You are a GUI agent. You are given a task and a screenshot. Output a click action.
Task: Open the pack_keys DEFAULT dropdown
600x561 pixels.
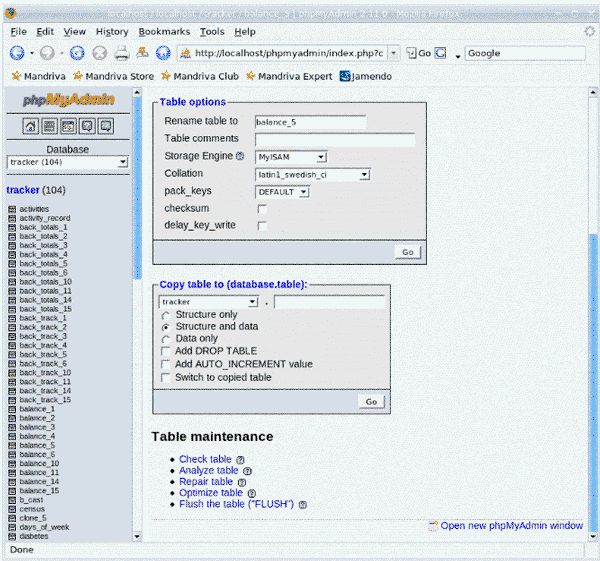point(282,192)
